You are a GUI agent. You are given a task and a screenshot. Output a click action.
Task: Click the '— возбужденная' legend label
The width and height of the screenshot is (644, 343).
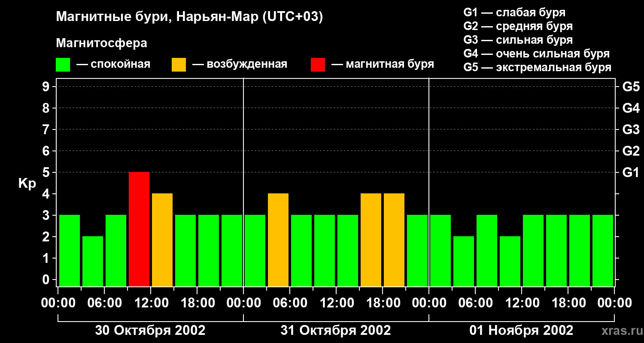click(x=240, y=64)
